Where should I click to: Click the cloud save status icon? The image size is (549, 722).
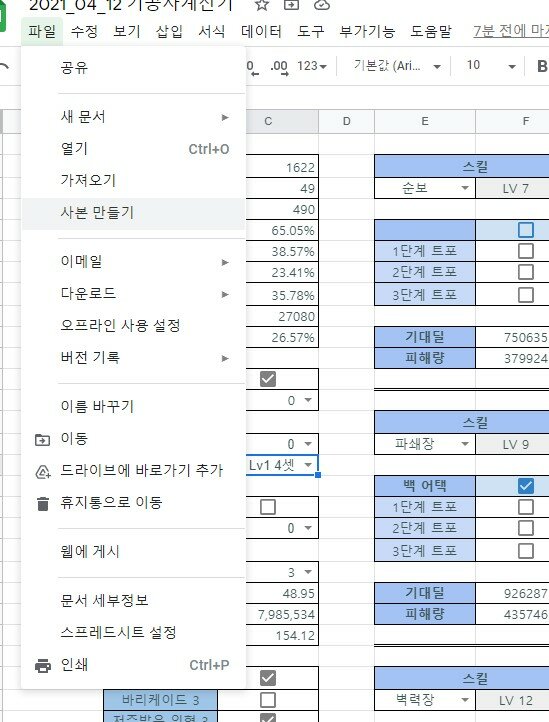(x=322, y=5)
